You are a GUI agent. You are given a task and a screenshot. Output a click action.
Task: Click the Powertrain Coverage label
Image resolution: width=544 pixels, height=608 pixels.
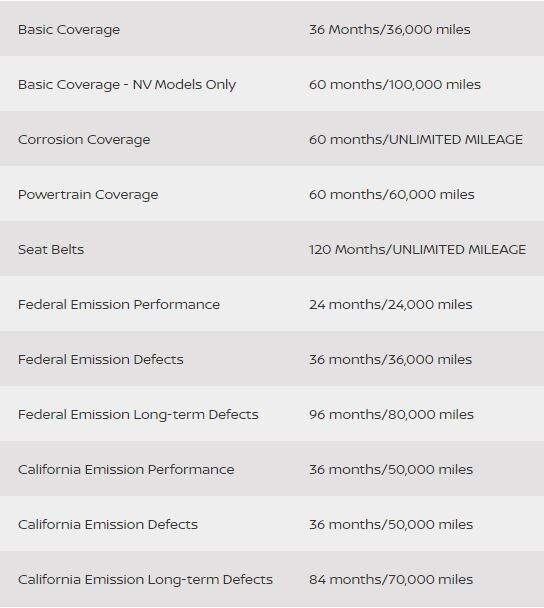88,195
